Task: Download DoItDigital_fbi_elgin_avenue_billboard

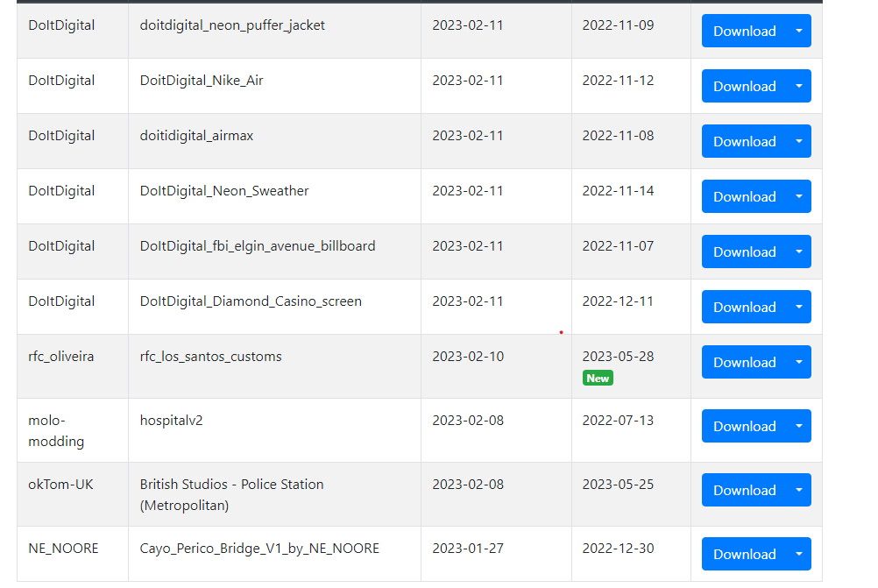Action: [744, 251]
